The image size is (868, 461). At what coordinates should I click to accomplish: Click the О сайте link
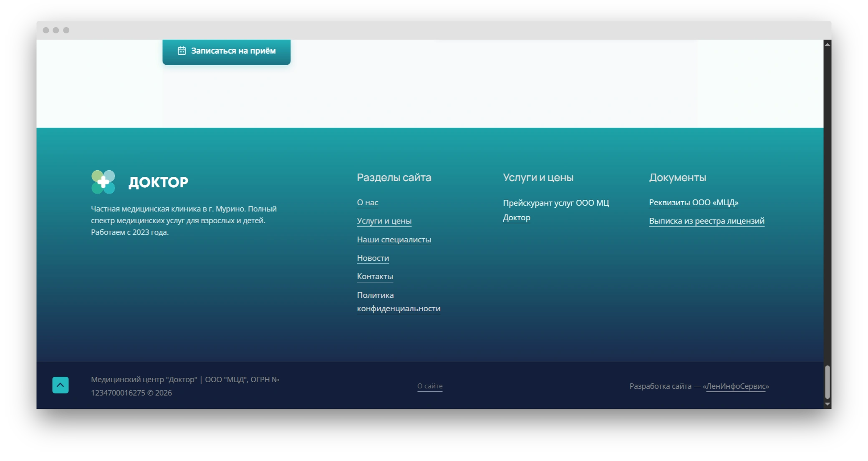click(x=430, y=386)
